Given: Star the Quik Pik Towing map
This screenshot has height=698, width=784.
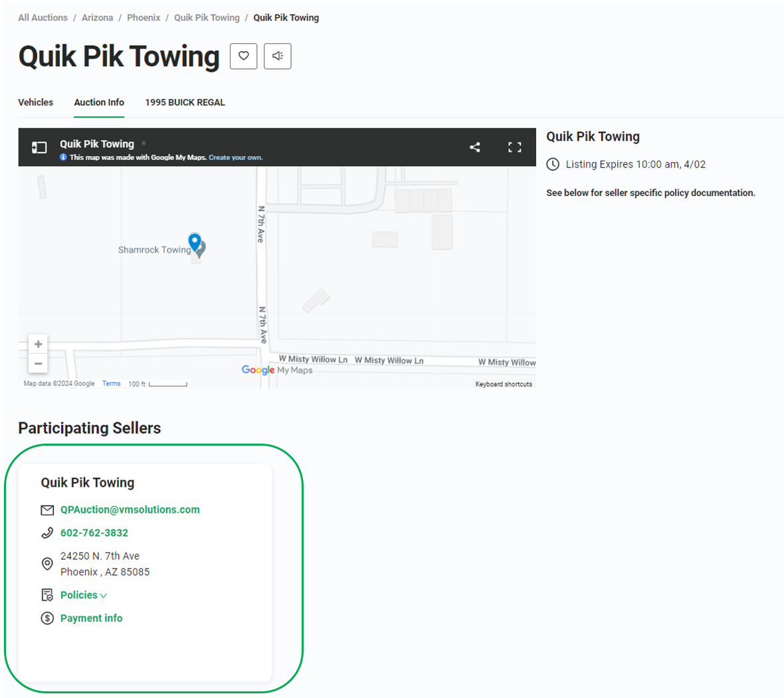Looking at the screenshot, I should click(144, 143).
